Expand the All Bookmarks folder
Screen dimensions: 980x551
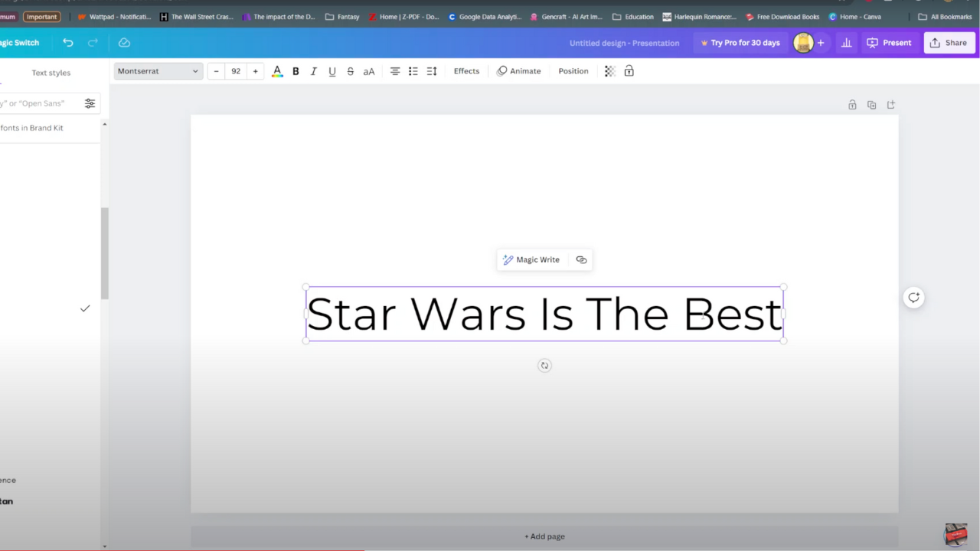pos(945,17)
